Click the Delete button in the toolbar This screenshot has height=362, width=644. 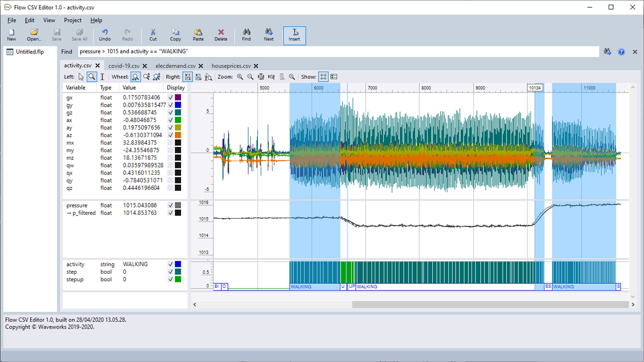tap(221, 34)
